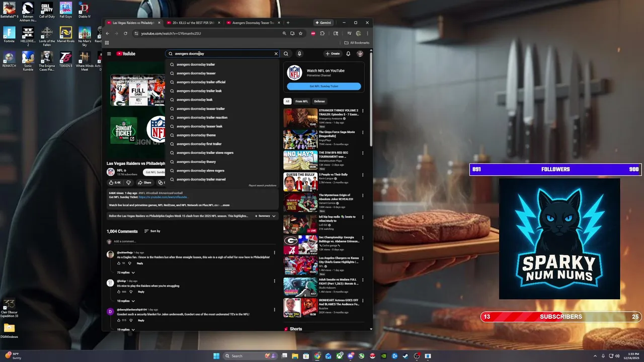This screenshot has height=362, width=644.
Task: Open File Explorer from the taskbar
Action: tap(295, 356)
